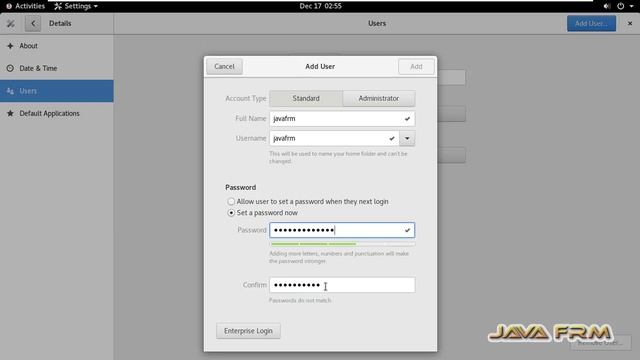The height and width of the screenshot is (360, 640).
Task: Open the power icon in top bar
Action: pyautogui.click(x=620, y=6)
